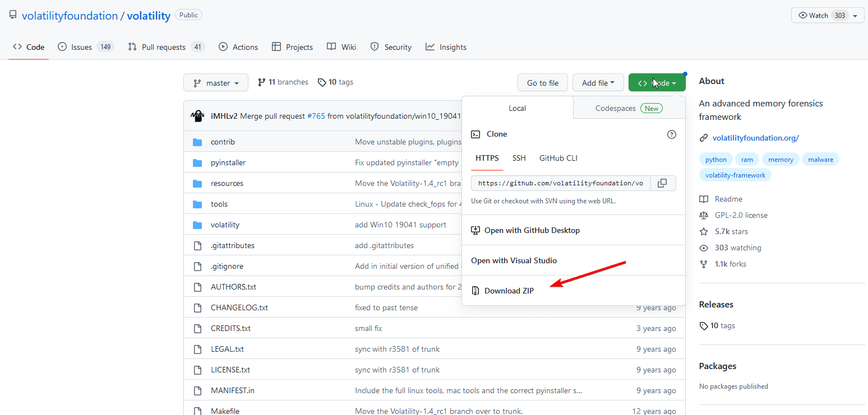Open the .gitattributes file
Viewport: 868px width, 415px height.
[233, 245]
